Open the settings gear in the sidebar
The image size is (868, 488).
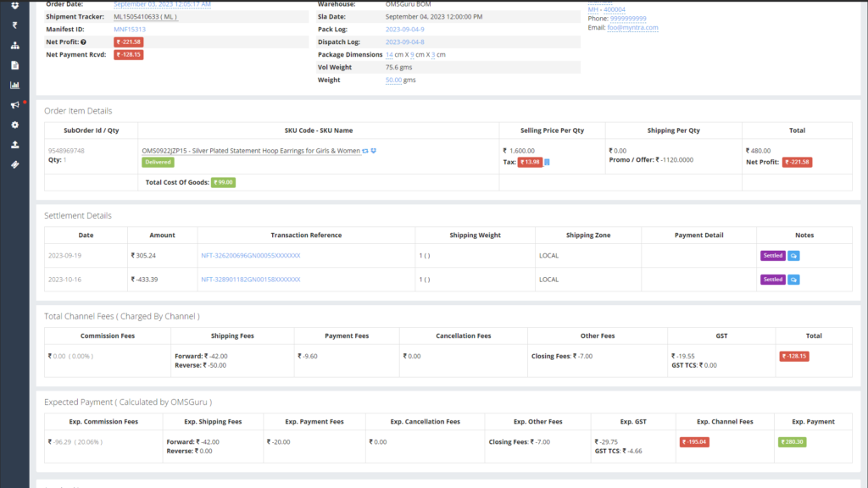[14, 125]
